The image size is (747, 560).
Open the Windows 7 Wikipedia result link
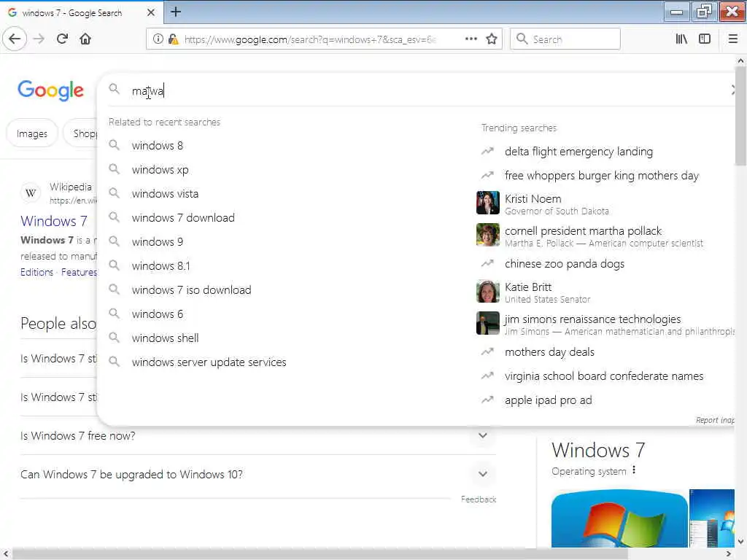tap(54, 221)
